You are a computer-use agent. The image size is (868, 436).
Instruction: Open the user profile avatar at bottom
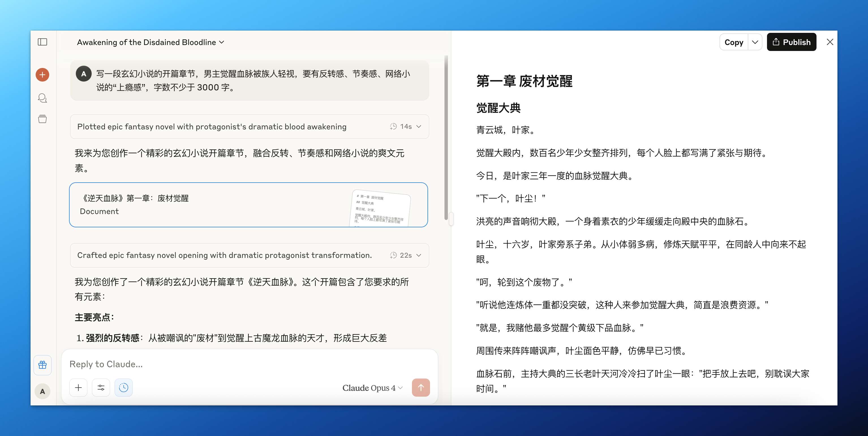tap(42, 392)
